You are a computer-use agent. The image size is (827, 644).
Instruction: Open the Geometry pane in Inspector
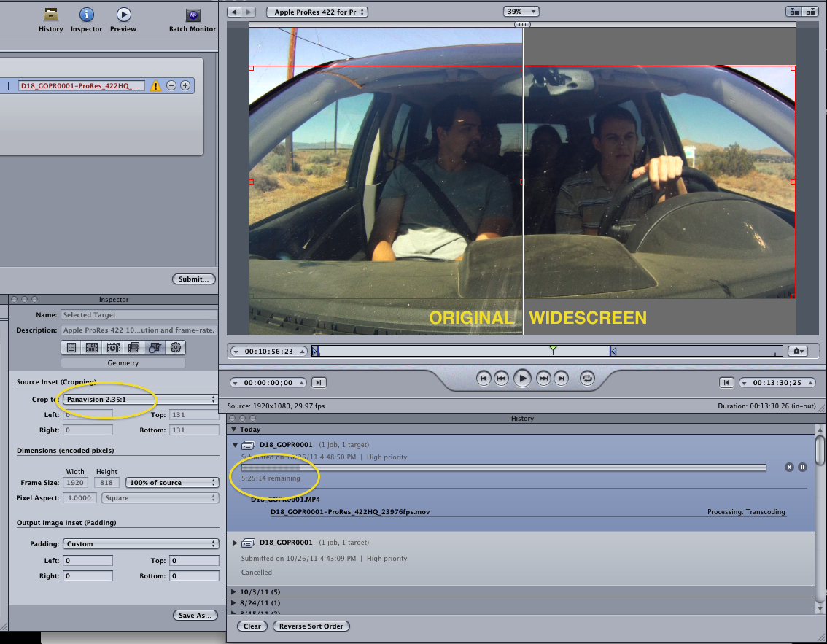pos(155,348)
